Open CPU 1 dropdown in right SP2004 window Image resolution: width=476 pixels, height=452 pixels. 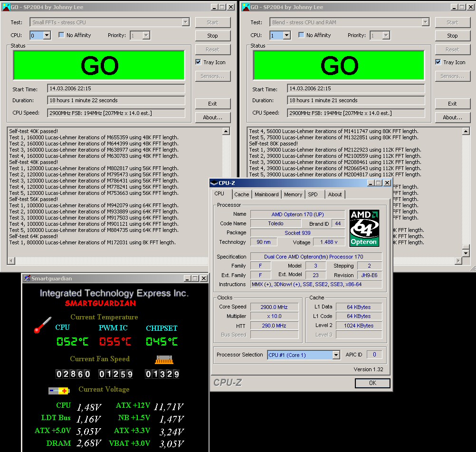[286, 35]
